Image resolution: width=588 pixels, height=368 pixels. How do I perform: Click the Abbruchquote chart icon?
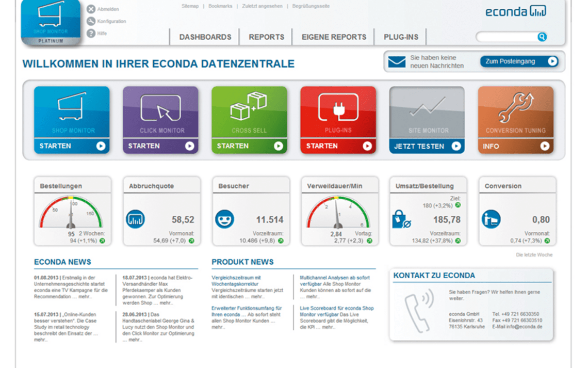(x=135, y=219)
